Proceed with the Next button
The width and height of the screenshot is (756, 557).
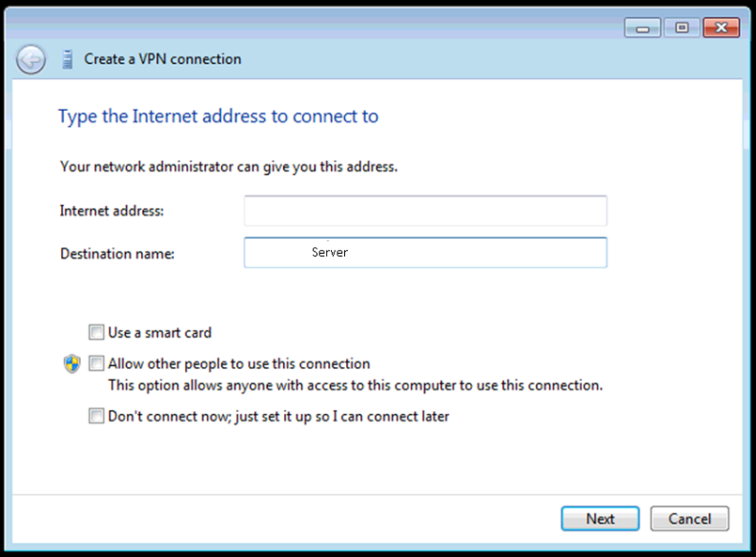600,519
